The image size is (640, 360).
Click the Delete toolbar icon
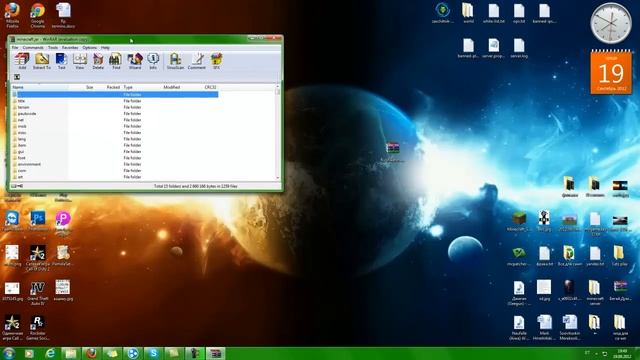pos(98,61)
